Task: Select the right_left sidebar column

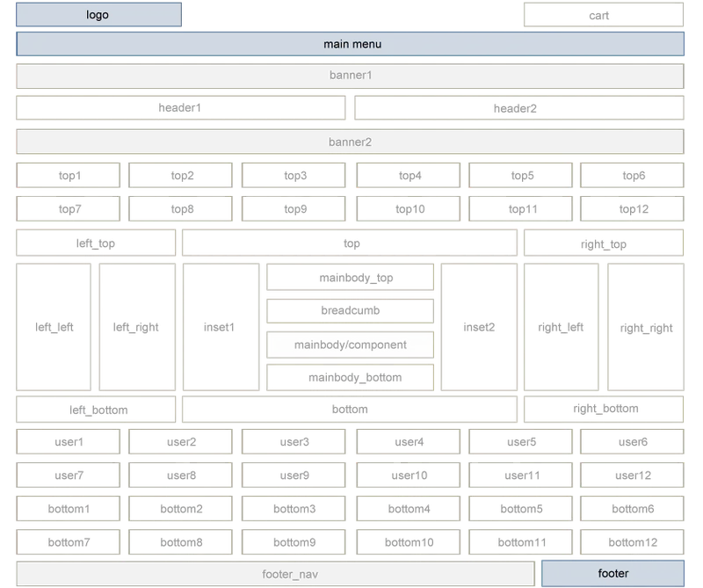Action: click(x=562, y=327)
